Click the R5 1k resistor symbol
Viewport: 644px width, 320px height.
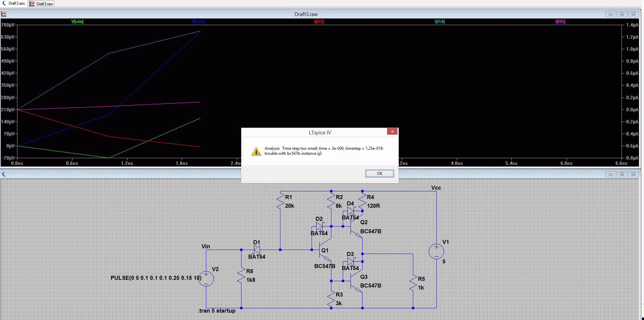413,283
